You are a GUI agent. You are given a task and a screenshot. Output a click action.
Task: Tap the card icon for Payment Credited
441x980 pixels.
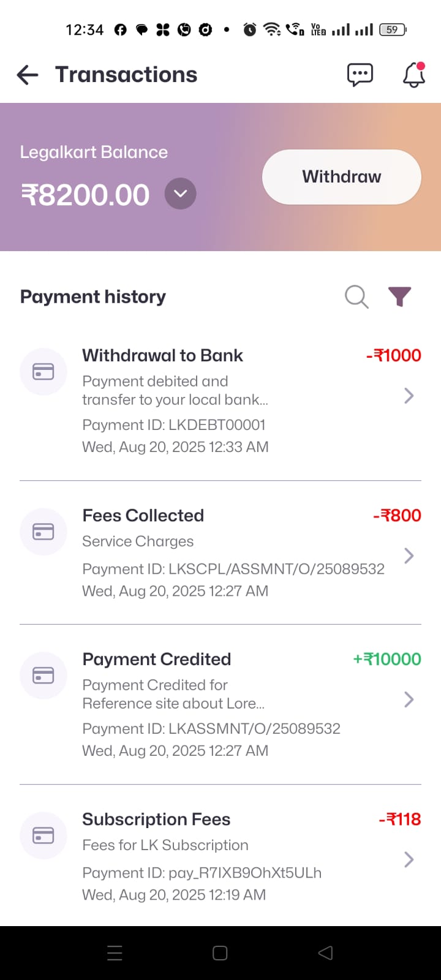click(43, 675)
